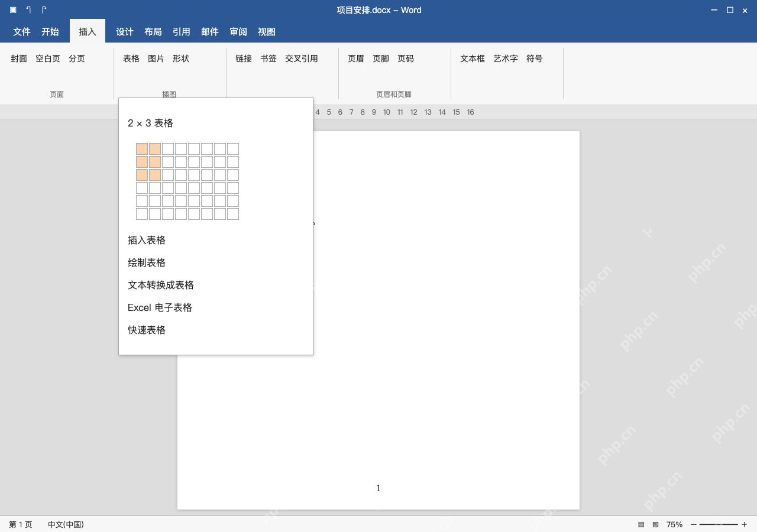Go to the 邮件 tab
This screenshot has height=532, width=757.
point(210,32)
